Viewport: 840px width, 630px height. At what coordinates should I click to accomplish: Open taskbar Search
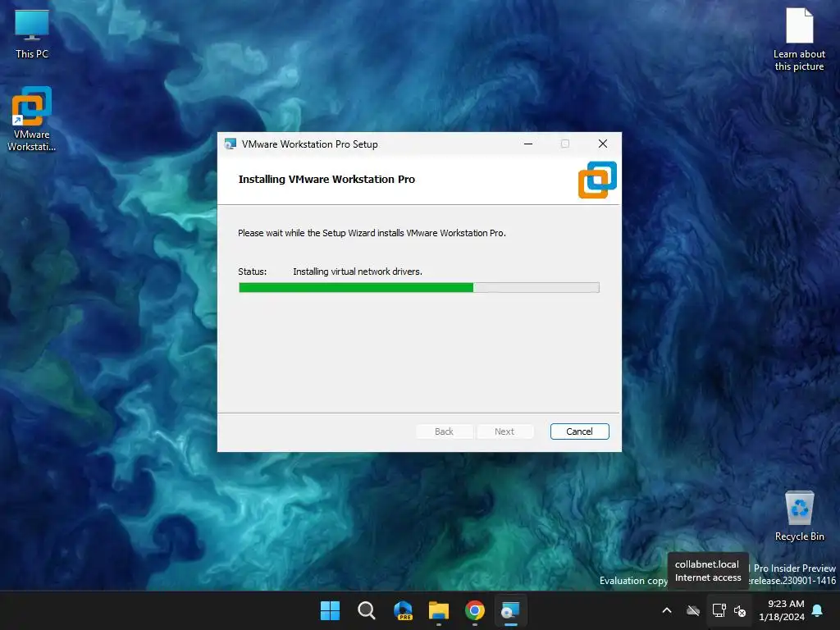point(367,610)
